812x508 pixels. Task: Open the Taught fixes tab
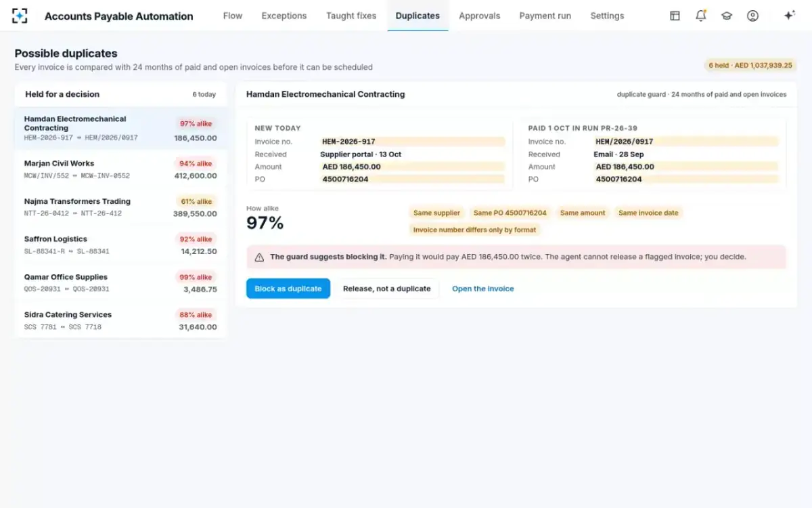pos(351,16)
